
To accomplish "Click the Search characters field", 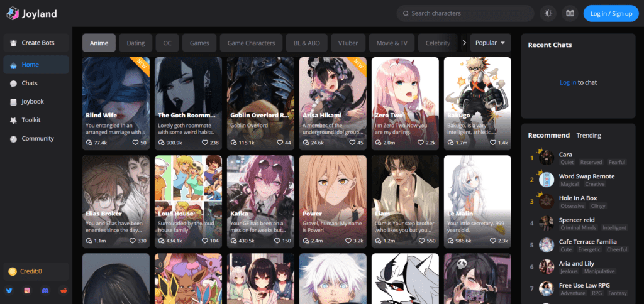I will tap(465, 13).
